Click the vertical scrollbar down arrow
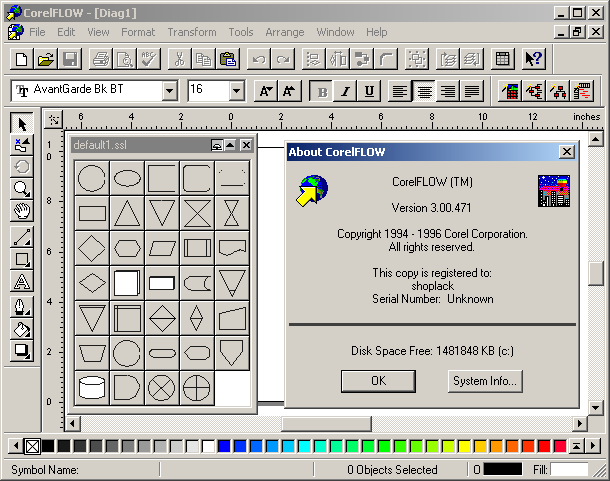The width and height of the screenshot is (610, 481). click(x=596, y=408)
